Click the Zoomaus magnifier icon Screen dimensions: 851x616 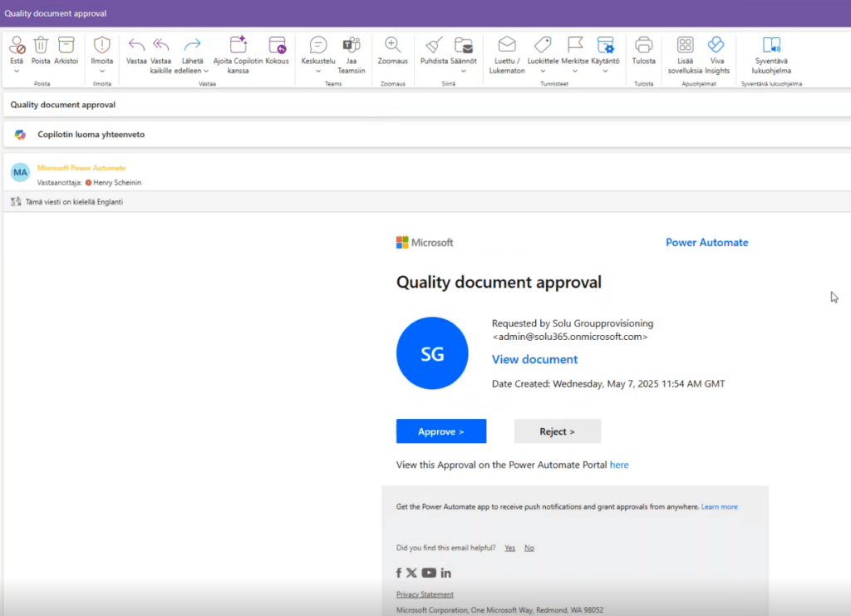coord(392,45)
